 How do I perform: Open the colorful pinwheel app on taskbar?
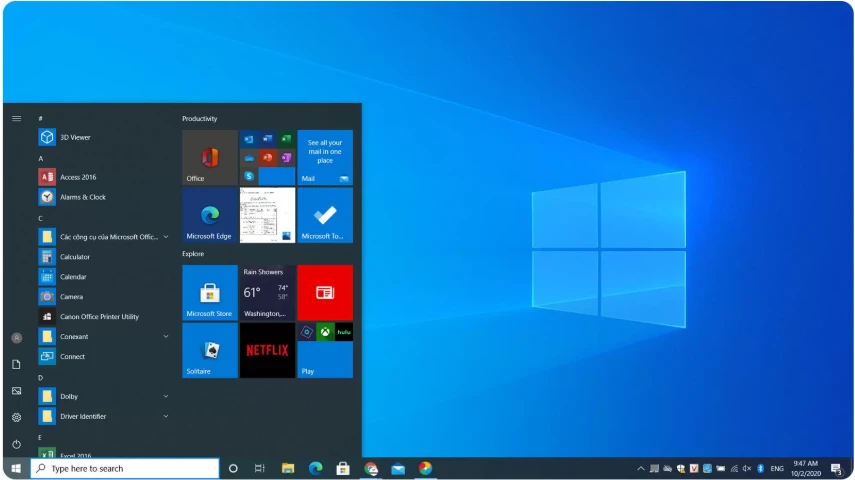[x=425, y=469]
